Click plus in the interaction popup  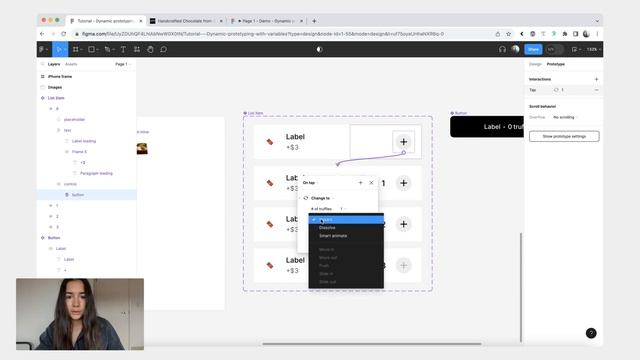[x=360, y=183]
